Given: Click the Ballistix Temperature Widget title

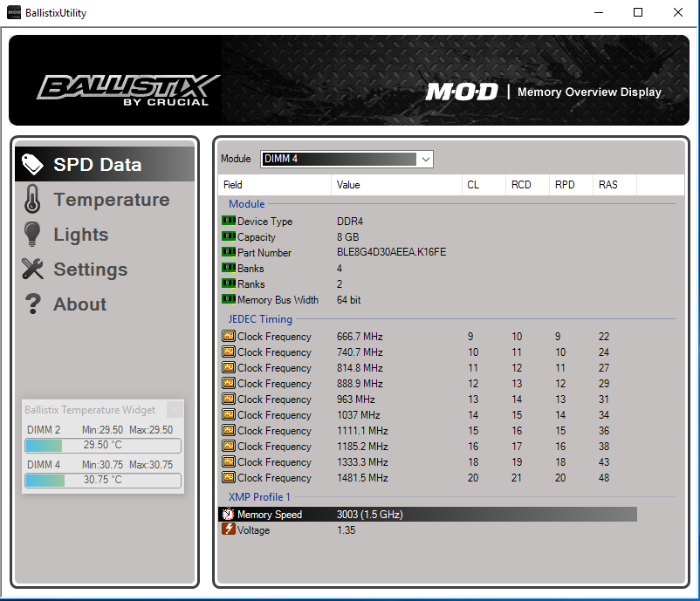Looking at the screenshot, I should pyautogui.click(x=90, y=410).
